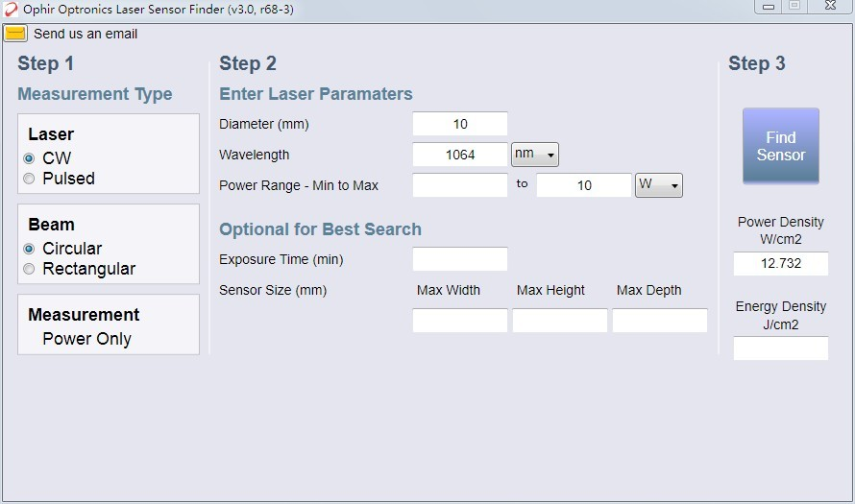
Task: Click the Exposure Time input box
Action: (x=460, y=259)
